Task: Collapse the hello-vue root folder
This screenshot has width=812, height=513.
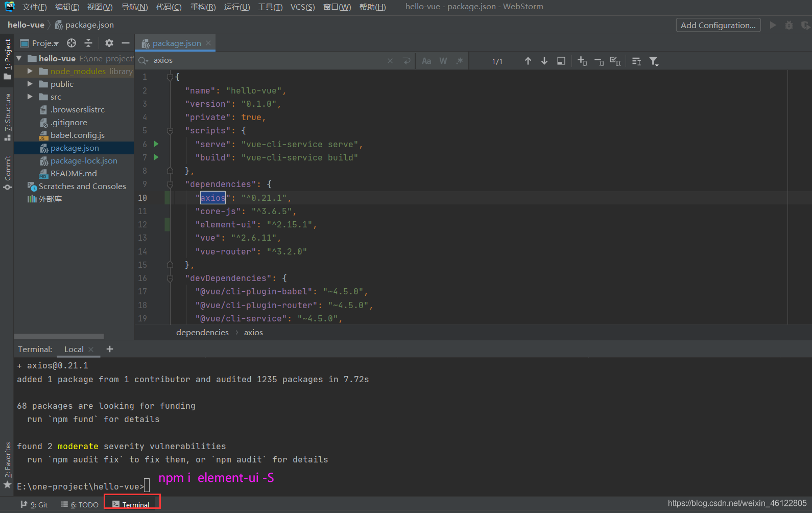Action: coord(19,58)
